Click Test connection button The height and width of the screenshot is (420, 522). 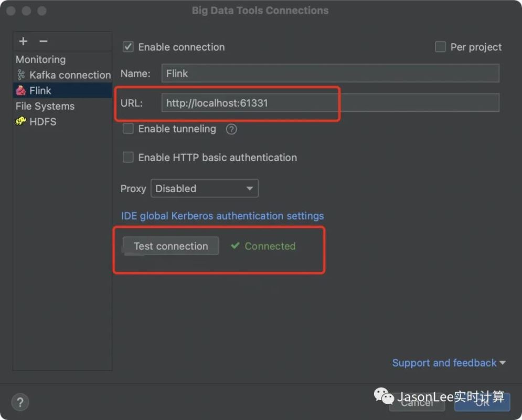click(x=171, y=246)
